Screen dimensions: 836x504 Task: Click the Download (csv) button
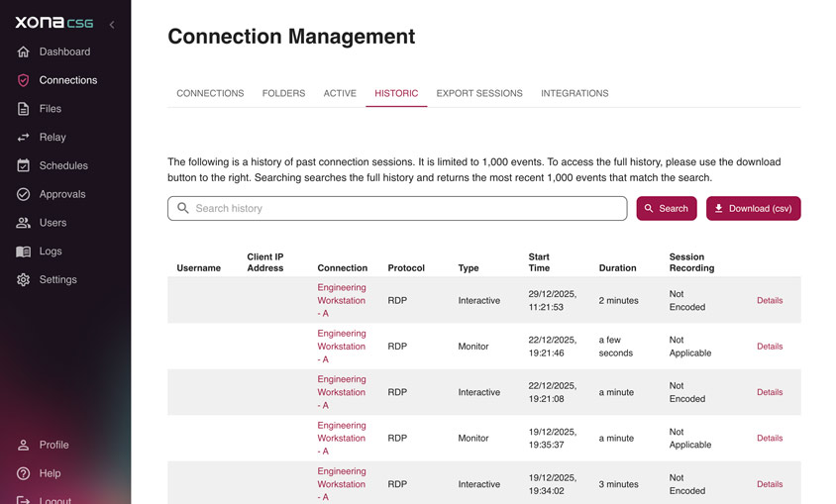[753, 209]
